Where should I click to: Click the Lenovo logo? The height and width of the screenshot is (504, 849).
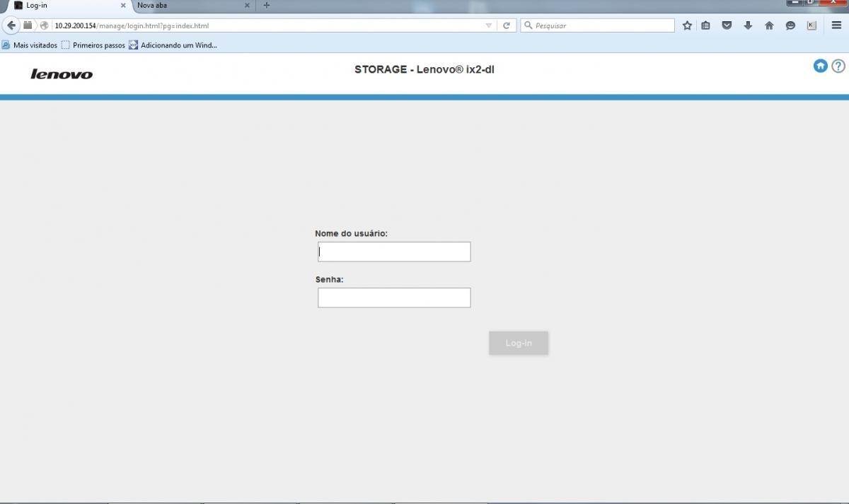tap(62, 74)
